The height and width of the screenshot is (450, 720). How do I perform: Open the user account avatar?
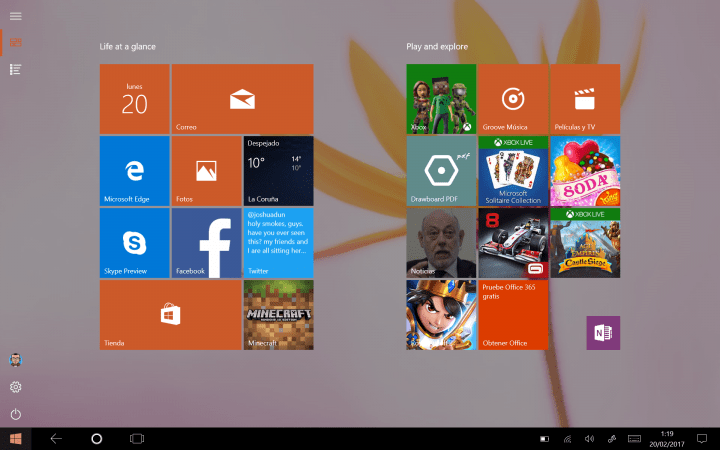point(16,360)
